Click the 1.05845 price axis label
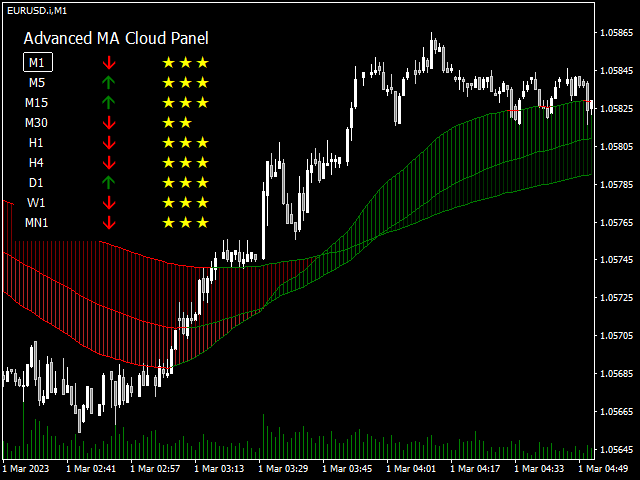This screenshot has width=640, height=480. (616, 71)
